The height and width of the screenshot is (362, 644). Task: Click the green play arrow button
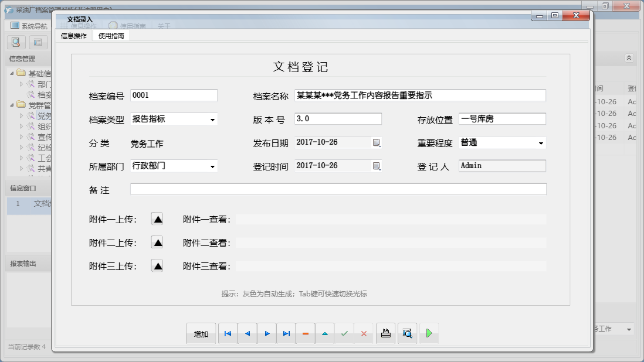pyautogui.click(x=429, y=333)
